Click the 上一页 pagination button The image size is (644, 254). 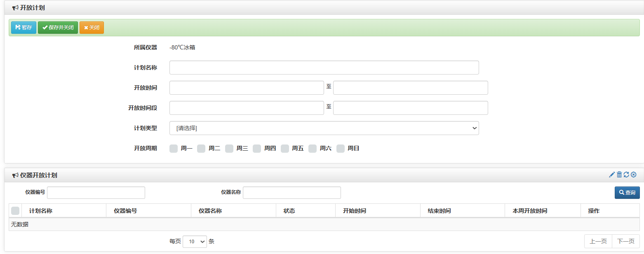[597, 241]
